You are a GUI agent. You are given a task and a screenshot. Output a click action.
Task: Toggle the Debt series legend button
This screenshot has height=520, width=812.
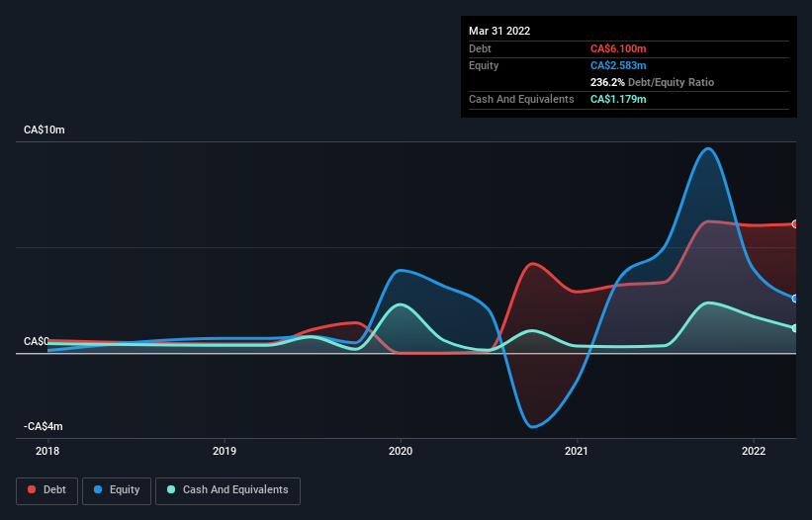46,490
